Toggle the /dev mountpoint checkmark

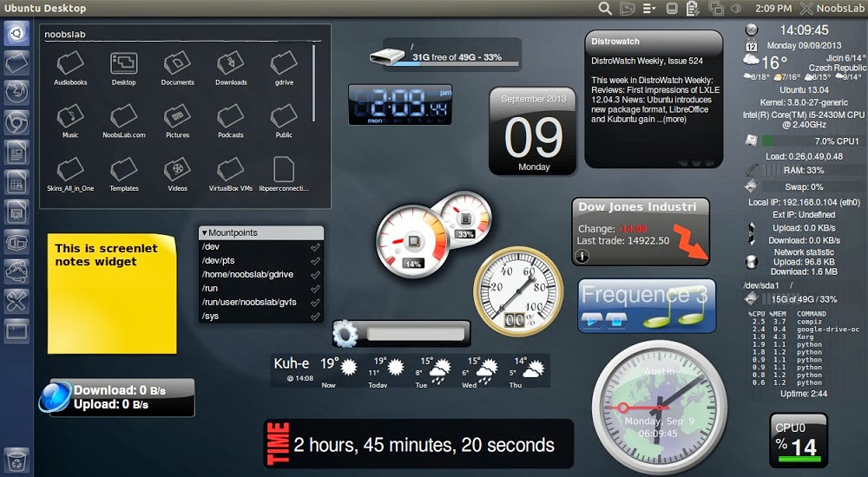point(315,247)
